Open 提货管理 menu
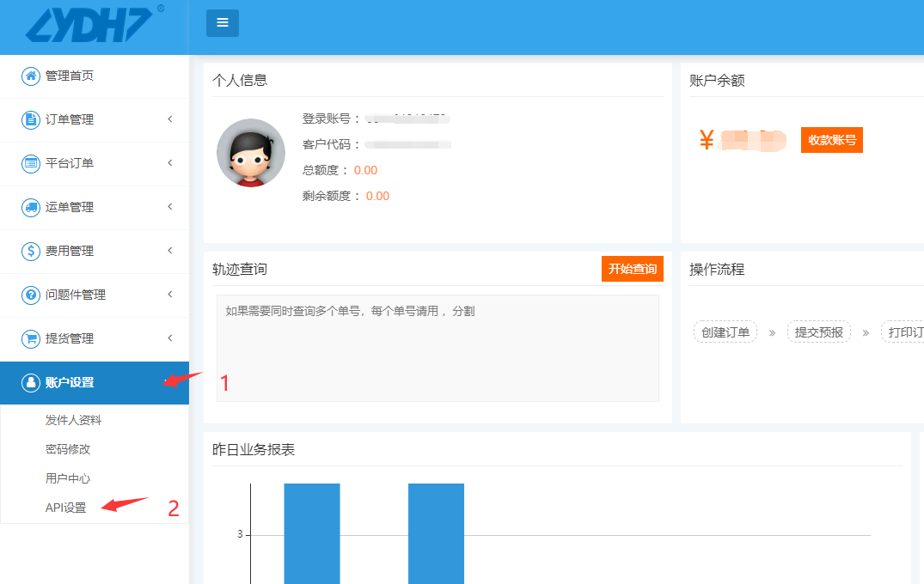The width and height of the screenshot is (924, 584). [95, 338]
